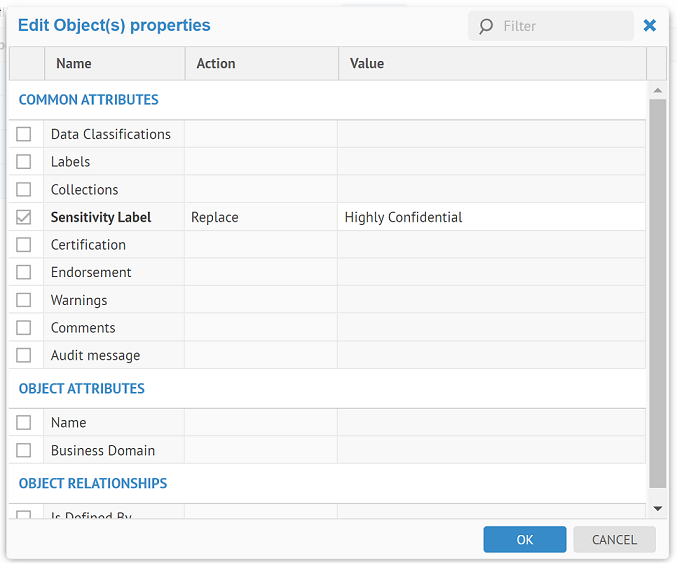Enable the Data Classifications checkbox
This screenshot has width=677, height=563.
click(24, 134)
